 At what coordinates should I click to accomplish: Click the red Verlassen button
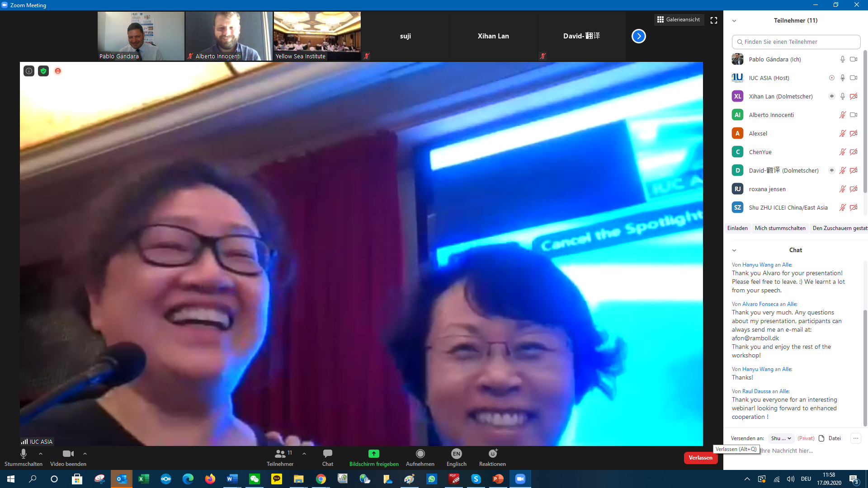(x=700, y=458)
